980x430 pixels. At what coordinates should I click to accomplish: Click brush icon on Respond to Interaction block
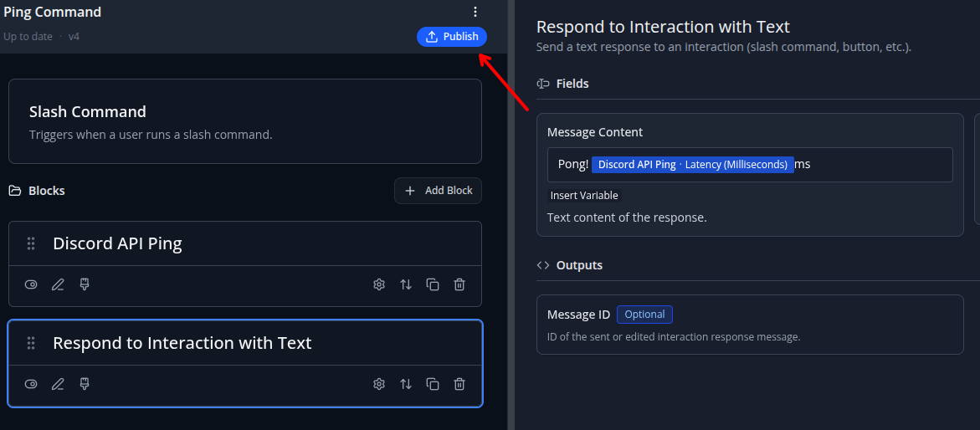click(85, 384)
